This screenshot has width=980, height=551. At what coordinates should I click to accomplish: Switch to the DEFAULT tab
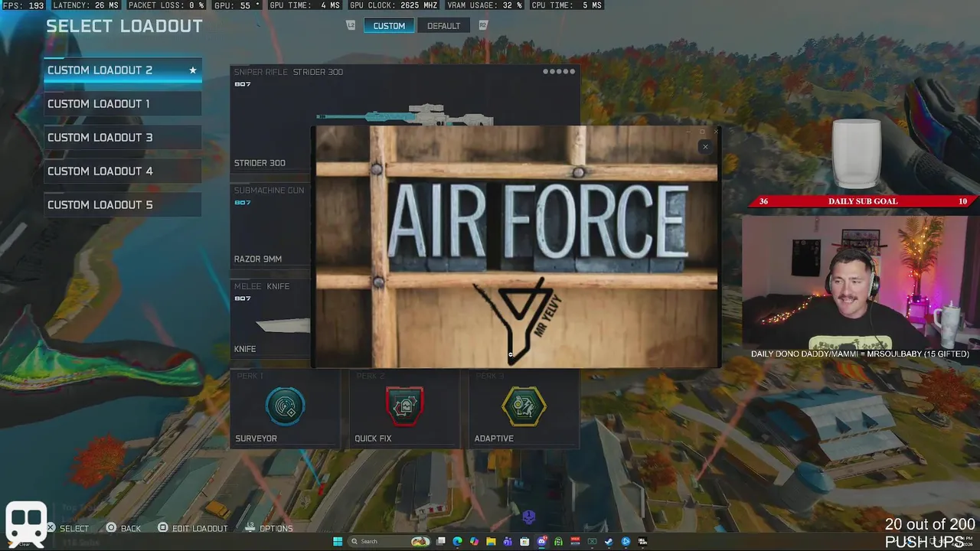coord(443,26)
